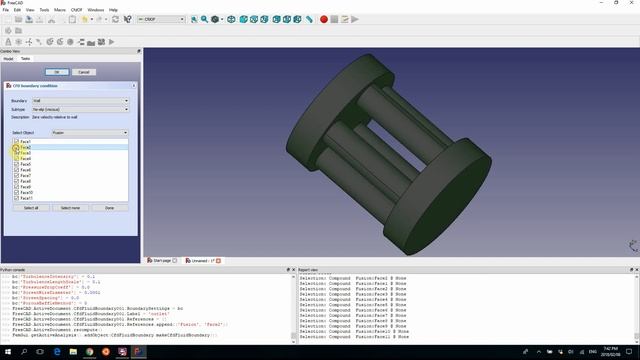
Task: Open the File menu
Action: [6, 10]
